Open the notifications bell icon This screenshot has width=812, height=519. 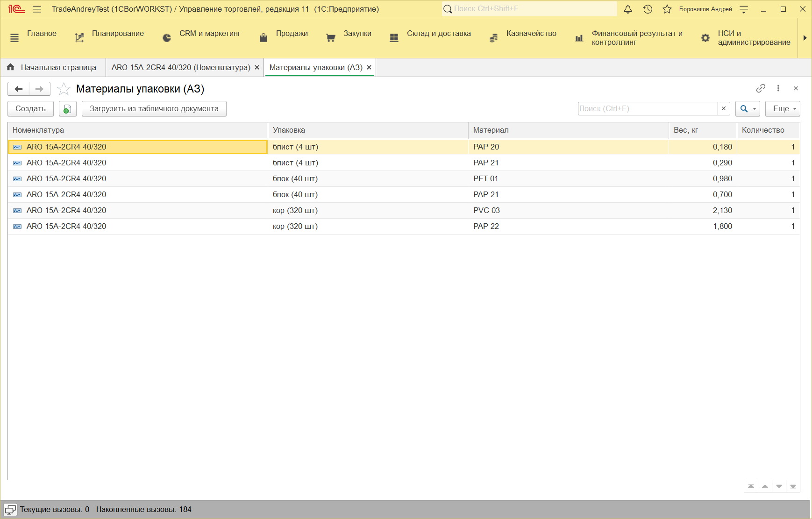[x=628, y=9]
